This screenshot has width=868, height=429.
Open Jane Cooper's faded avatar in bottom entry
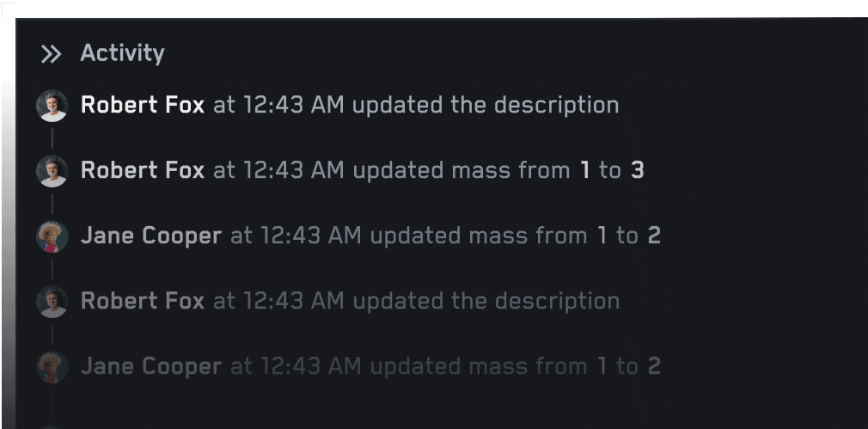tap(52, 367)
